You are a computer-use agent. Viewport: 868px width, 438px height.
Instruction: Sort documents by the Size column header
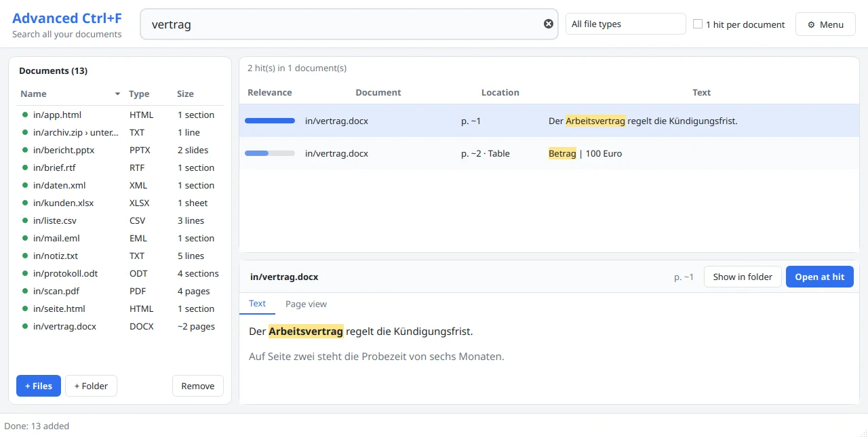coord(185,94)
